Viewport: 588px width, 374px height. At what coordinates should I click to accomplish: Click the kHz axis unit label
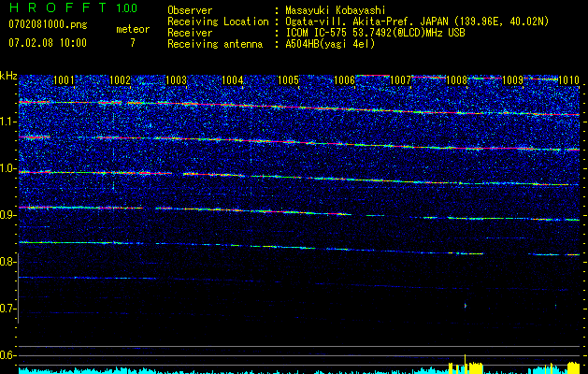[x=8, y=76]
